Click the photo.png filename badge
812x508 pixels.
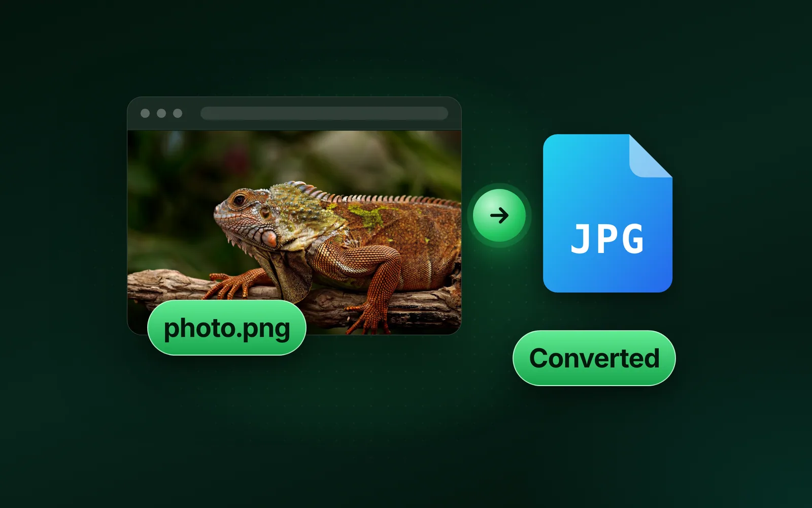[227, 328]
